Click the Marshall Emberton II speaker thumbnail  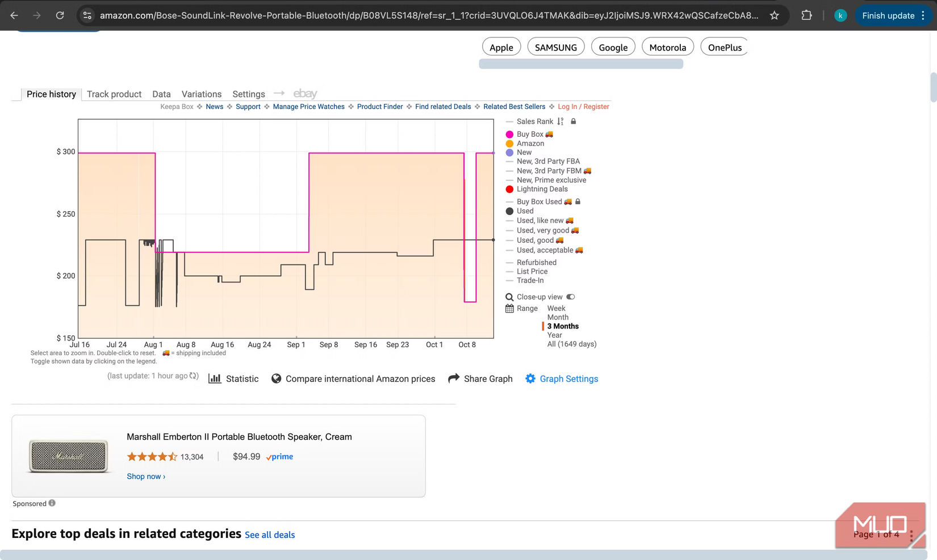(68, 456)
